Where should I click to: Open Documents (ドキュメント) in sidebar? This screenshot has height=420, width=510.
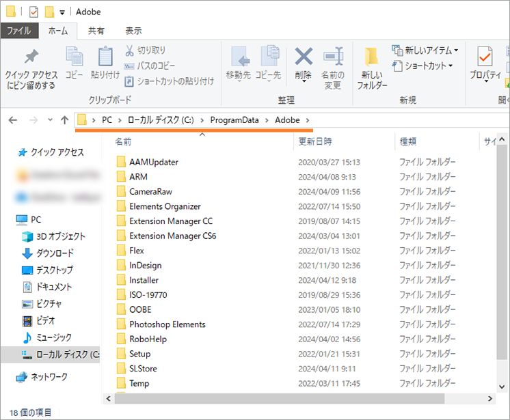[47, 287]
